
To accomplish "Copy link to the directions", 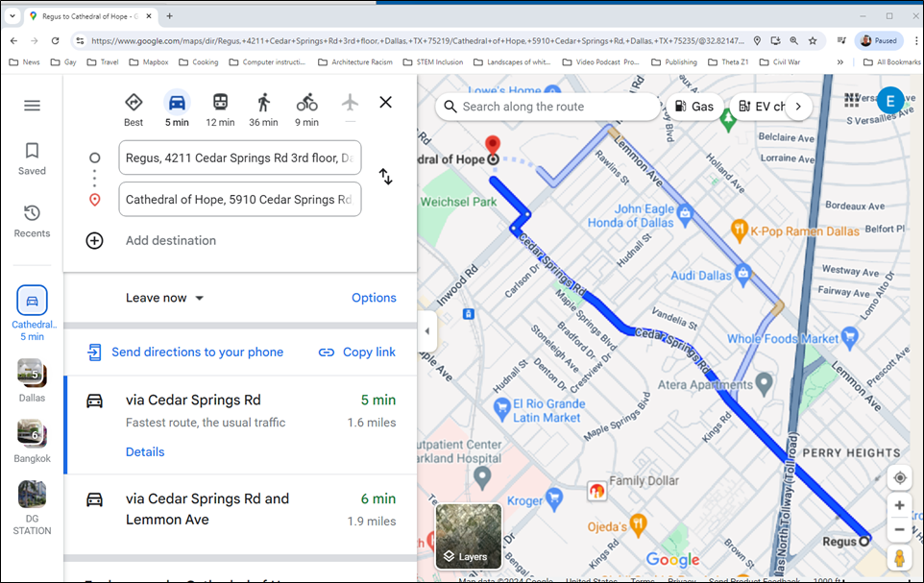I will tap(357, 352).
